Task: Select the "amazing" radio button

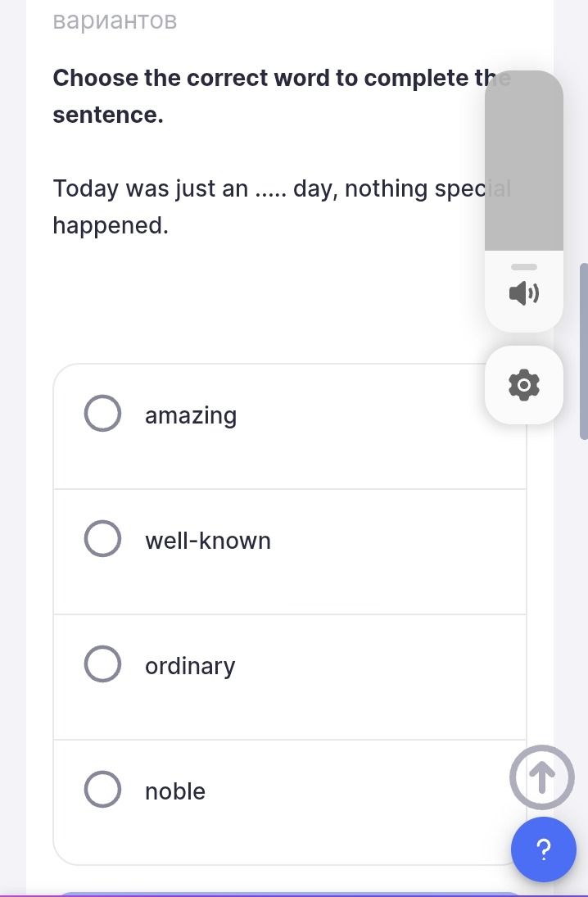Action: tap(102, 413)
